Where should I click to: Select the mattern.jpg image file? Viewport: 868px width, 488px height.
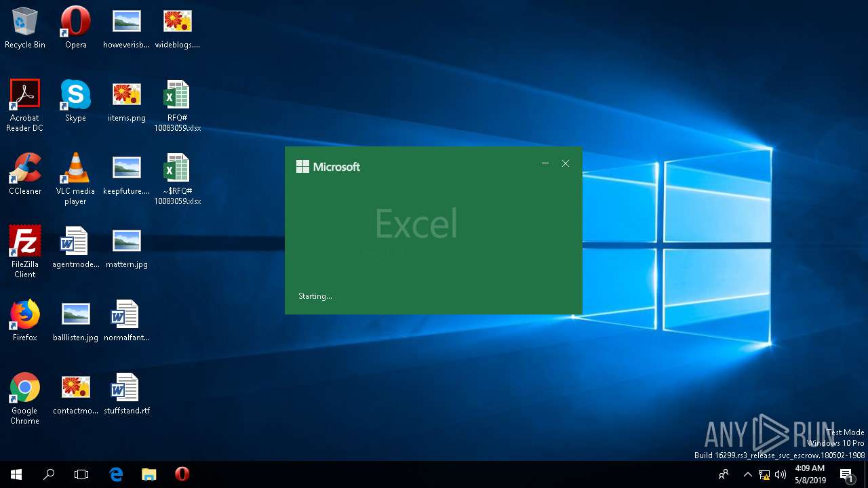(x=126, y=247)
